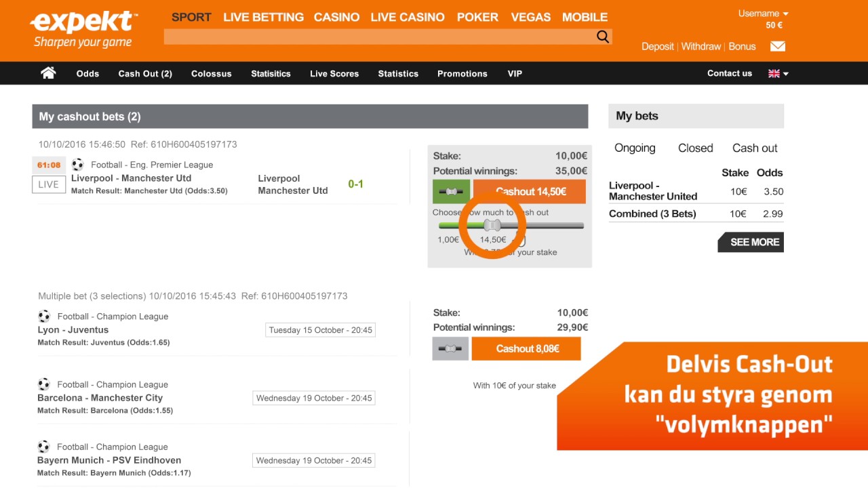This screenshot has width=868, height=488.
Task: Open the Colossus page
Action: (211, 73)
